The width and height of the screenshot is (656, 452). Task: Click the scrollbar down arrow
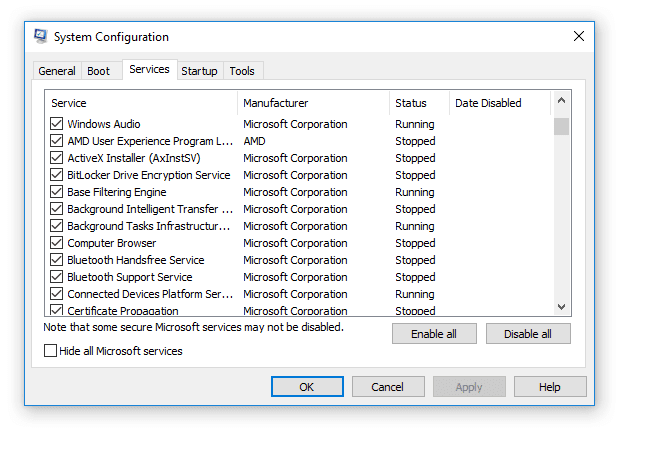click(561, 307)
